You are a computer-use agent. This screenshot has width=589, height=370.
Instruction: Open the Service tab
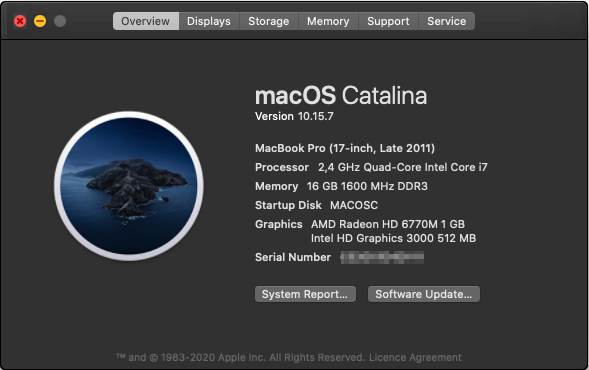pos(447,21)
